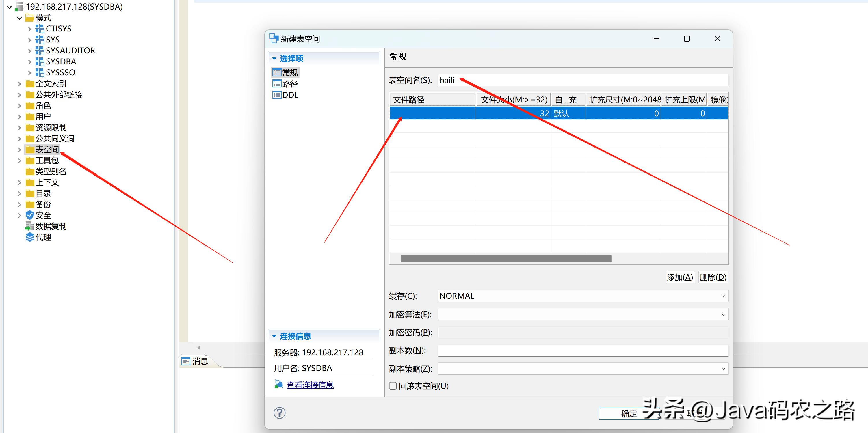
Task: Enable the 回滚表空间 checkbox
Action: click(x=392, y=386)
